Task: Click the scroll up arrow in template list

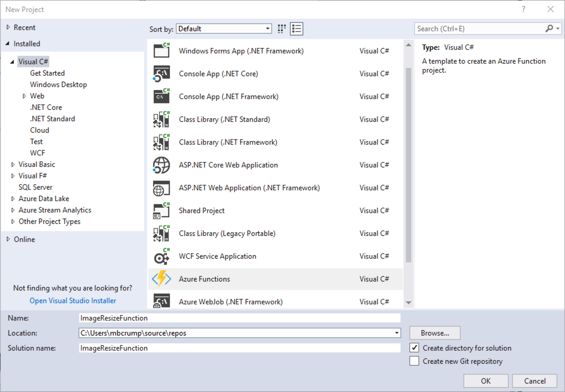Action: point(409,45)
